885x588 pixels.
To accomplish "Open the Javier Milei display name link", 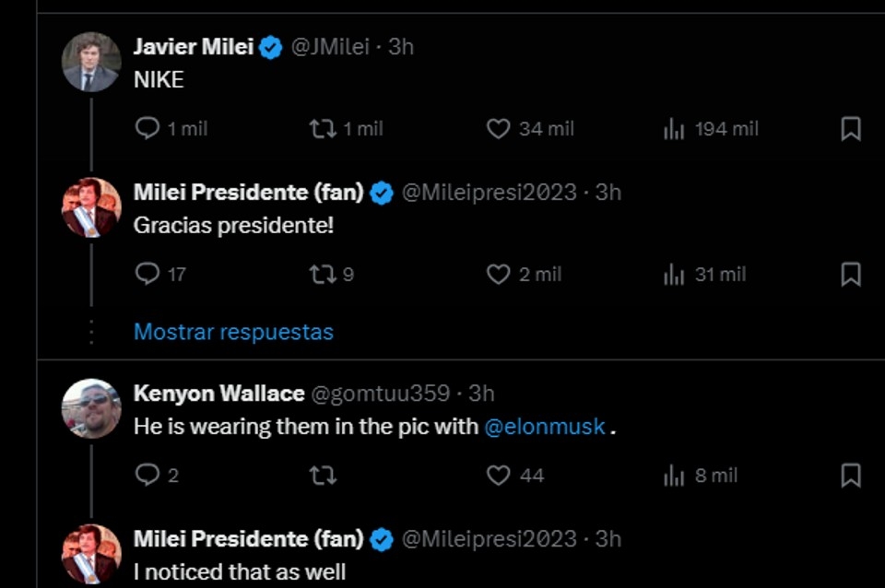I will click(x=194, y=47).
